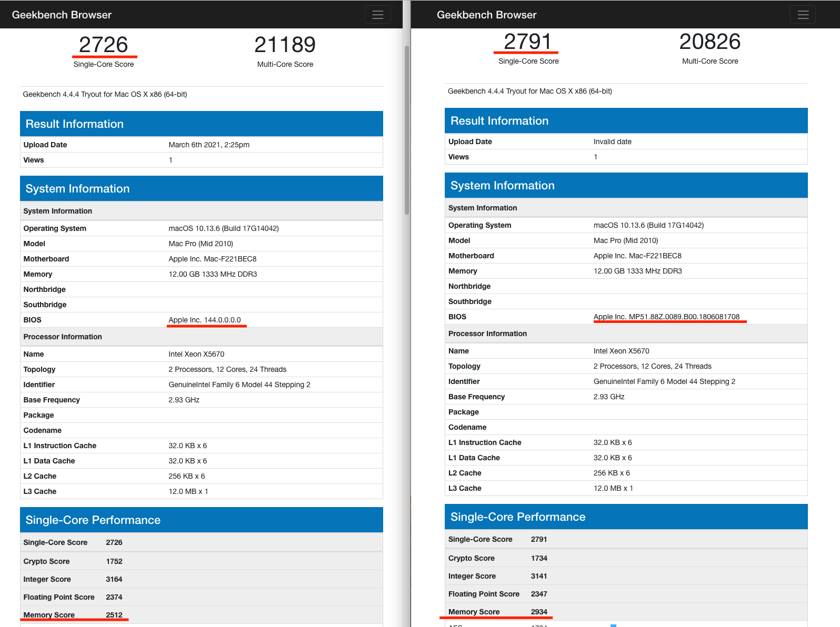Click Geekbench Browser logo in right window
This screenshot has width=840, height=627.
486,15
